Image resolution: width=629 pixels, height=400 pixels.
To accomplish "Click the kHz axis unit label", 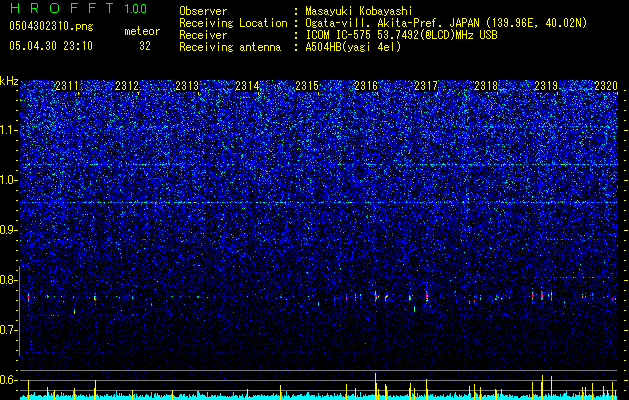I will pos(9,81).
